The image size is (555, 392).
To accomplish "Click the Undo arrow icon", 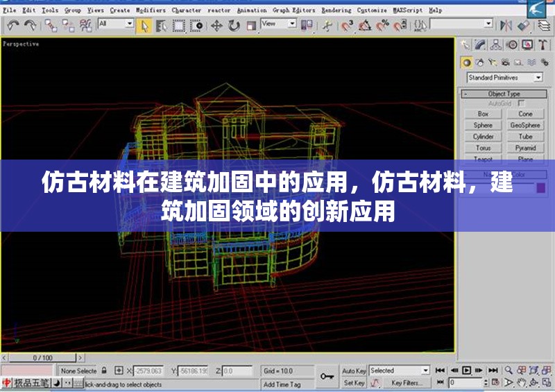I will [13, 25].
